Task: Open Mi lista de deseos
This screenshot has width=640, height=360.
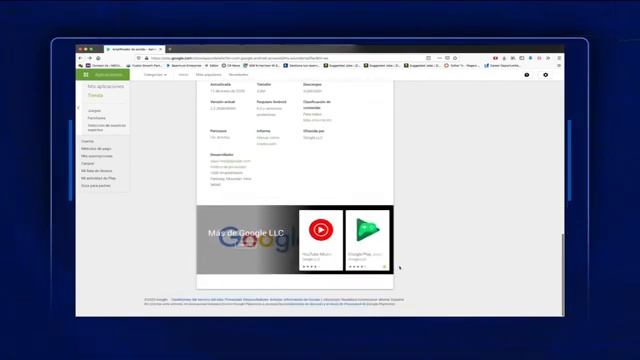Action: coord(96,171)
